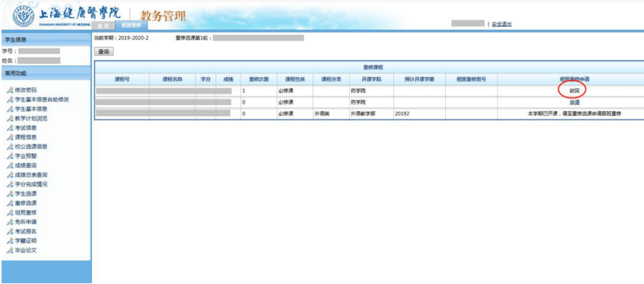Select the 组班重修 tab
This screenshot has height=284, width=644.
(x=131, y=26)
